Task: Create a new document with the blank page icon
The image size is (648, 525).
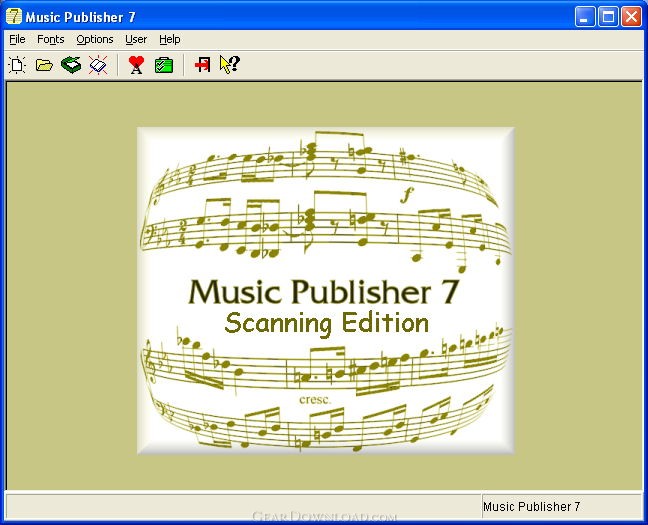Action: click(x=17, y=65)
